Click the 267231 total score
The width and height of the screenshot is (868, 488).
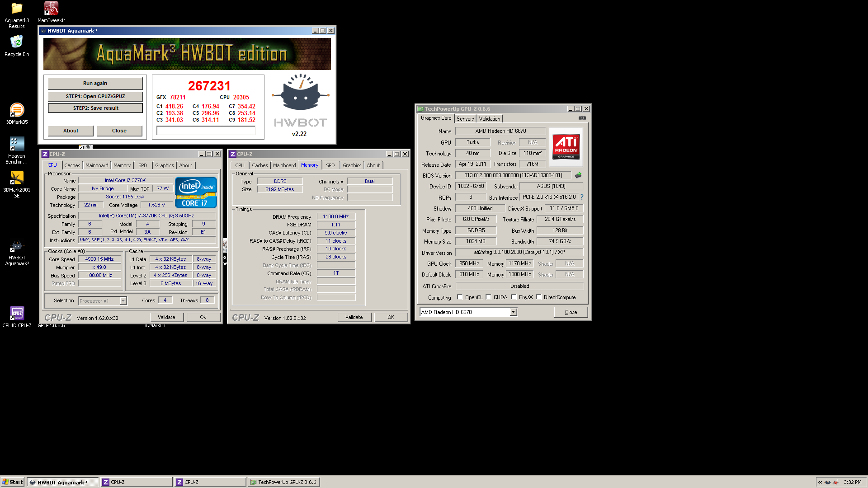click(209, 86)
